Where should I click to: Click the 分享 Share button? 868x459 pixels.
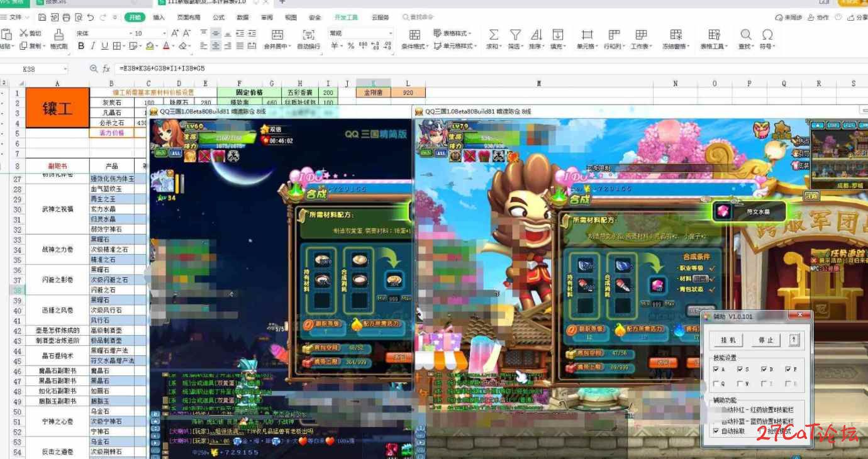pyautogui.click(x=857, y=18)
